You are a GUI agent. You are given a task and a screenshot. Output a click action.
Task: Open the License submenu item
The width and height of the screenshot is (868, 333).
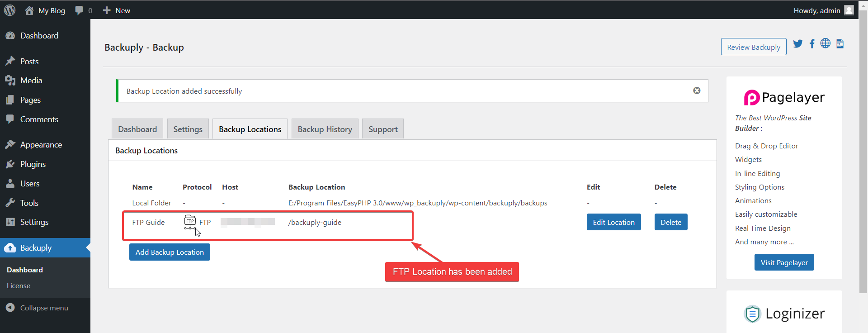19,286
